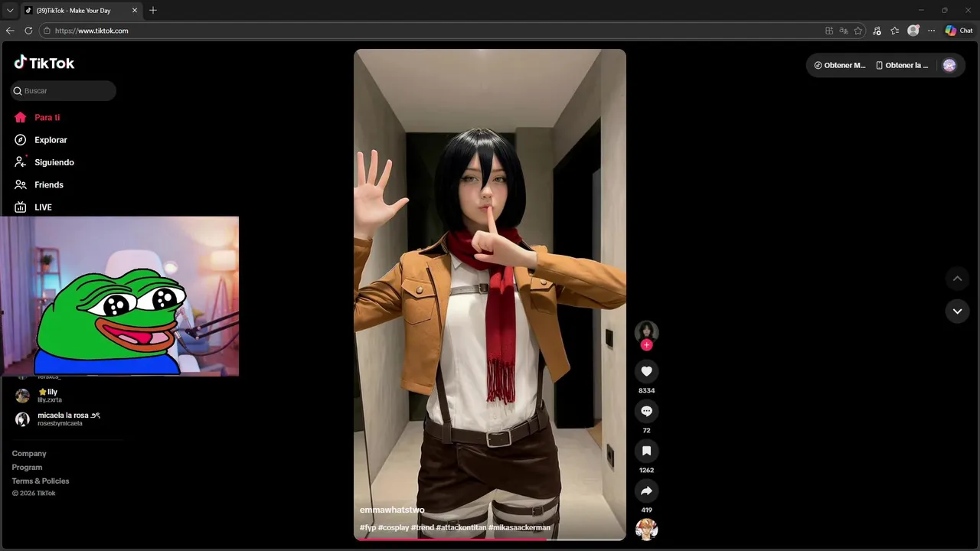Open the browser favorites list icon
The height and width of the screenshot is (551, 980).
pyautogui.click(x=895, y=31)
